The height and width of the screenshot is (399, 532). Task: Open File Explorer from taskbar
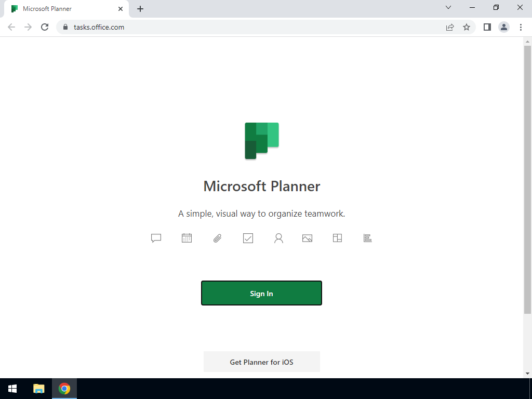pyautogui.click(x=38, y=389)
